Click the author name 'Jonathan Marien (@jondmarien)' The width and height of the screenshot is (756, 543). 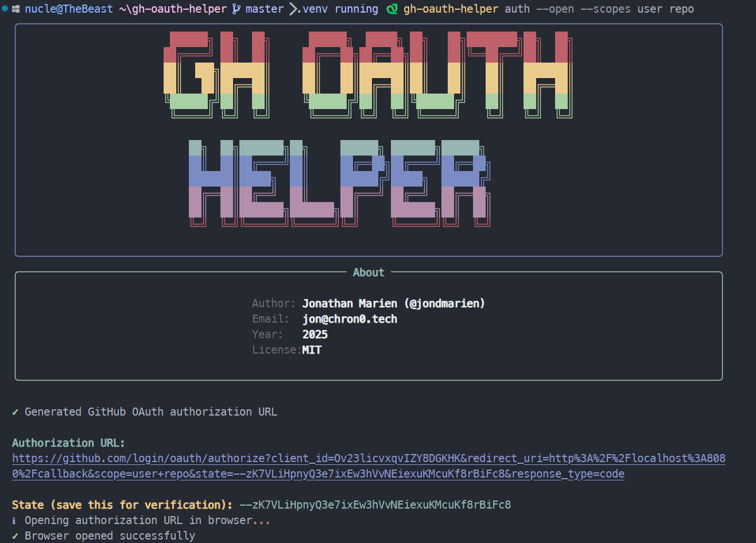[x=393, y=303]
